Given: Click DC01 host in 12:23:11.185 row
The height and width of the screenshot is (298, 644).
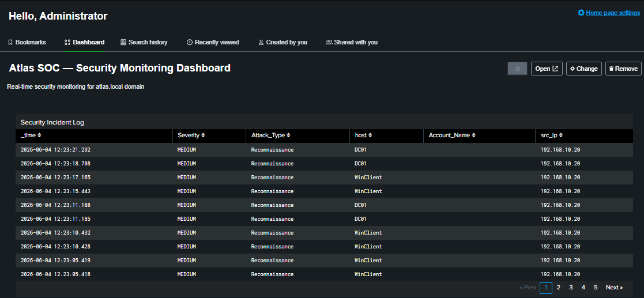Looking at the screenshot, I should [360, 219].
